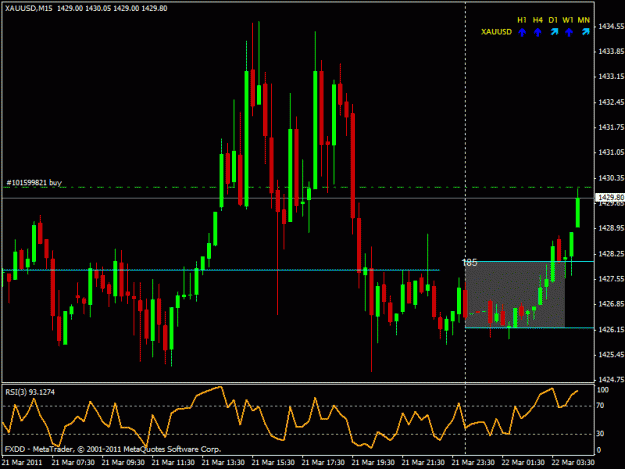Click the RSI(3) 93.1274 indicator label

tap(30, 392)
